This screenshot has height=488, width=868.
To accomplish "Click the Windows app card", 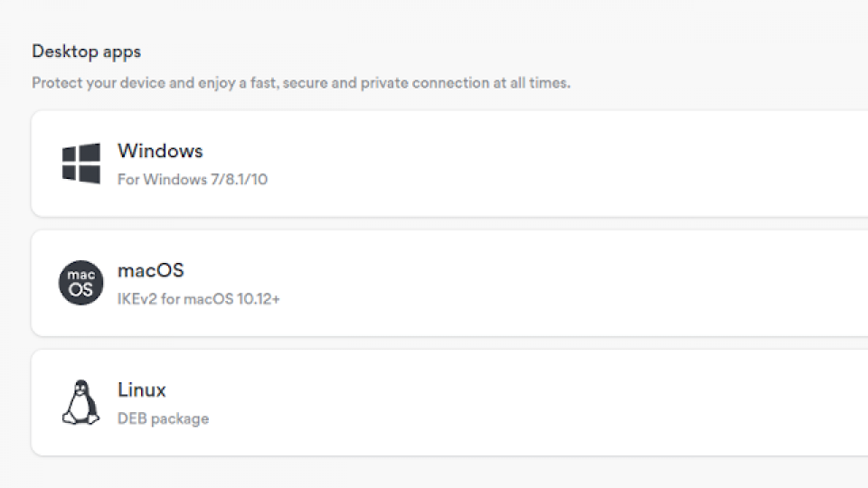I will (x=449, y=164).
